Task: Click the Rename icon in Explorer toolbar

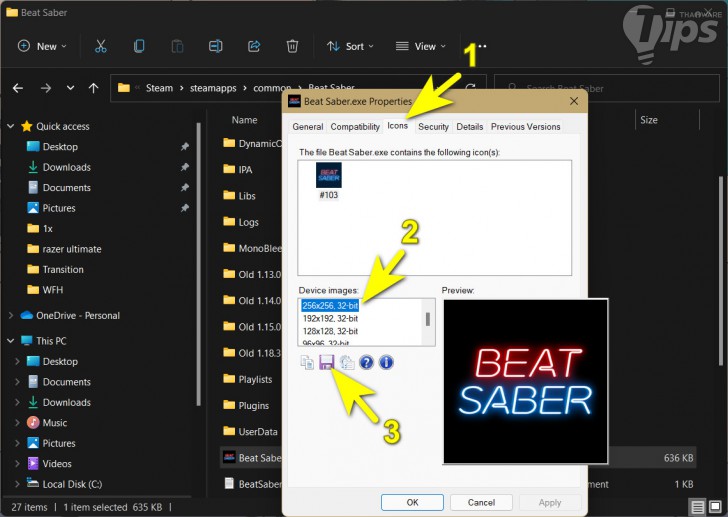Action: [215, 46]
